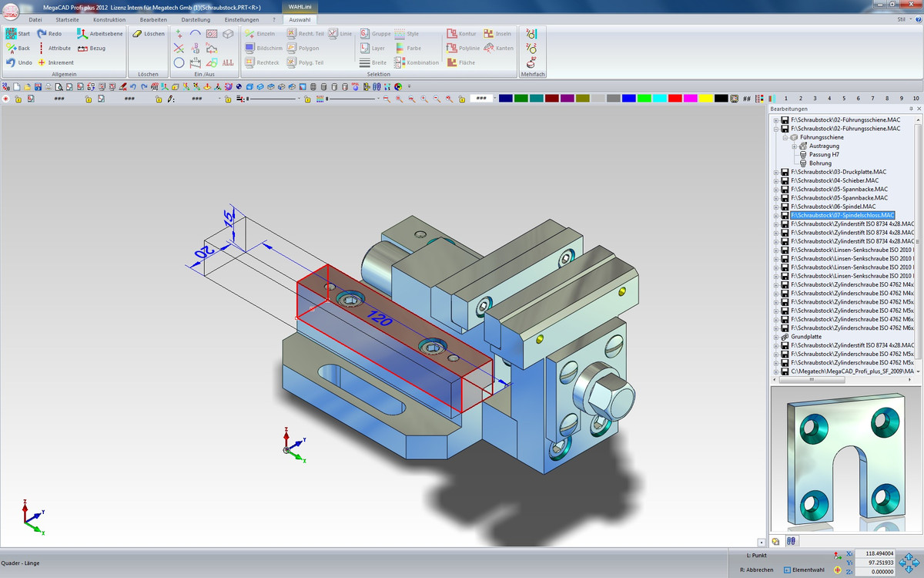
Task: Click the Redo arrow icon
Action: click(x=42, y=34)
